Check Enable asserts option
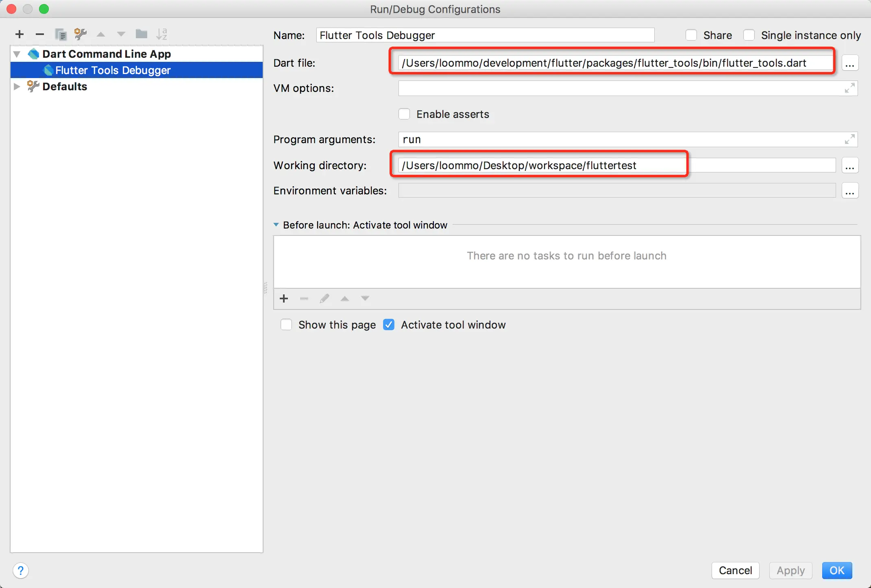Image resolution: width=871 pixels, height=588 pixels. click(x=404, y=114)
